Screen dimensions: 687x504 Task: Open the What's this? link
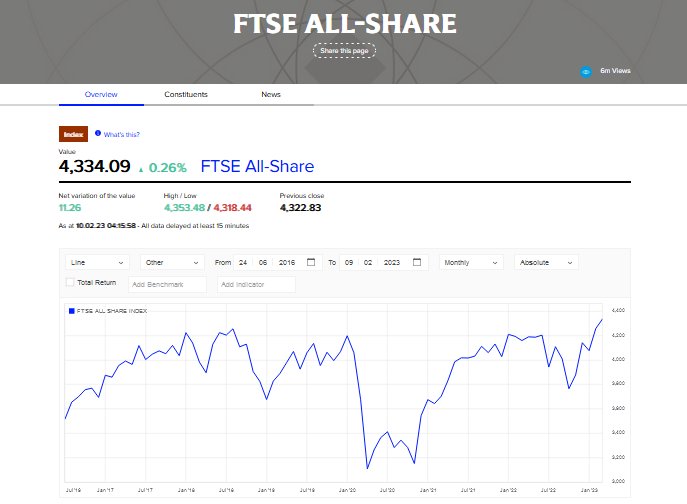121,135
